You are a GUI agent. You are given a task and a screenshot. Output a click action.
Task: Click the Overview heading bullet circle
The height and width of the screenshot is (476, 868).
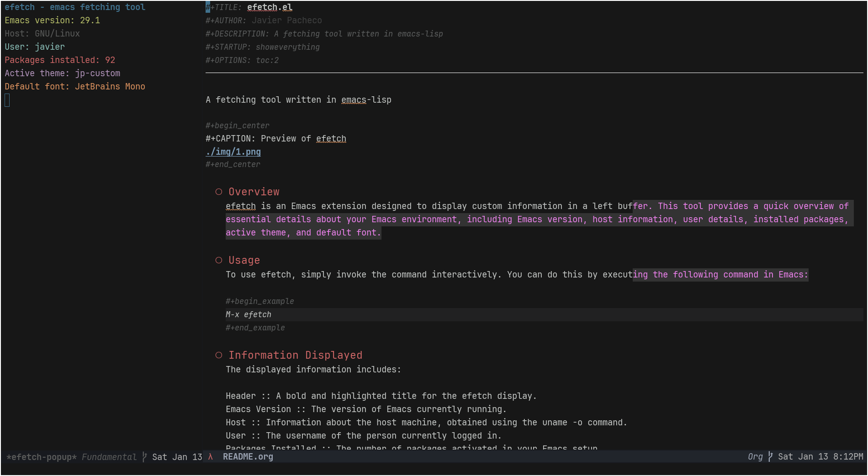point(219,192)
